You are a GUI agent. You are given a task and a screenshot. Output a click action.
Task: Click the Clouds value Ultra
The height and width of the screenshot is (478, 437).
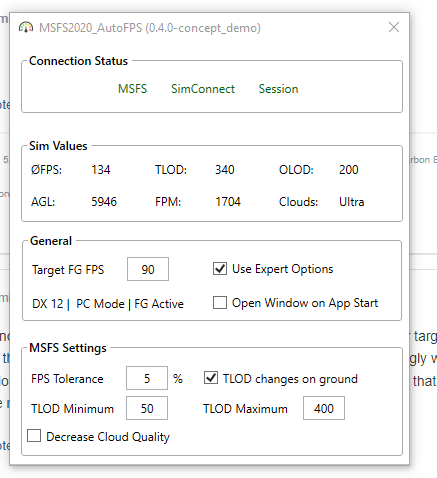point(352,202)
